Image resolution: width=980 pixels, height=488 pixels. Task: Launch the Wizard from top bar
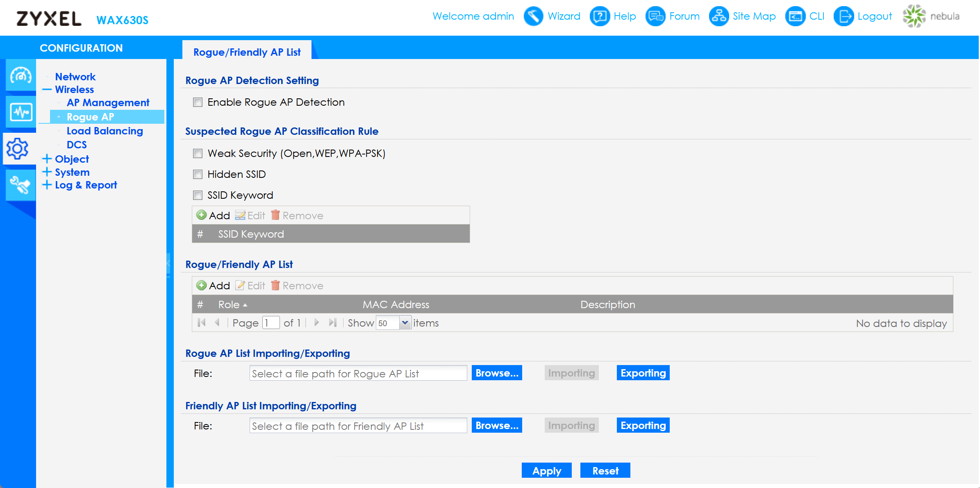[x=533, y=16]
